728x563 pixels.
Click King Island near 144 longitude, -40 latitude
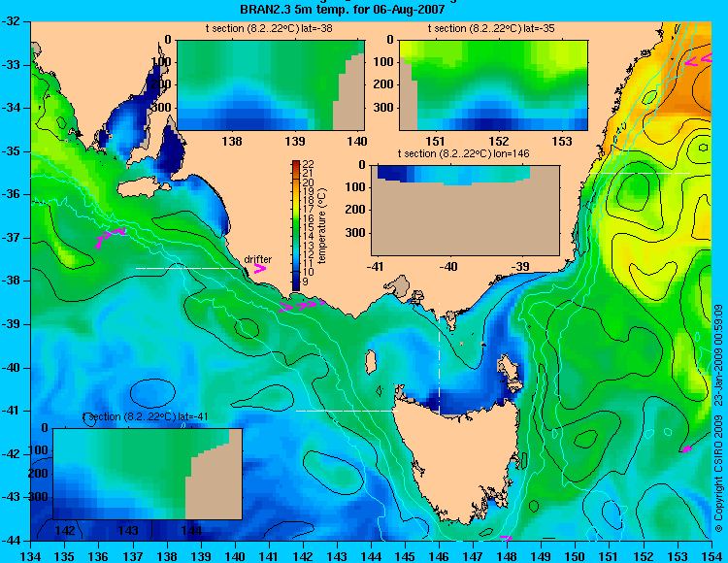tap(371, 362)
